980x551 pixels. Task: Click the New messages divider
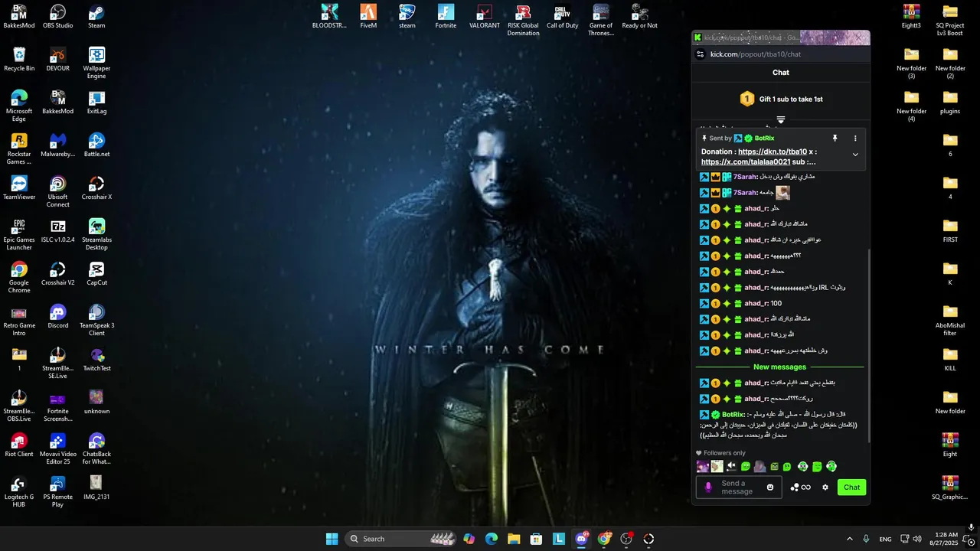click(x=781, y=367)
